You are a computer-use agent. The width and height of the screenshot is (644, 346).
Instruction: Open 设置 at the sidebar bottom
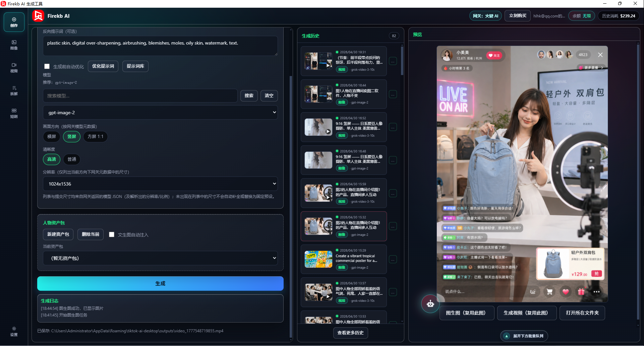[14, 331]
